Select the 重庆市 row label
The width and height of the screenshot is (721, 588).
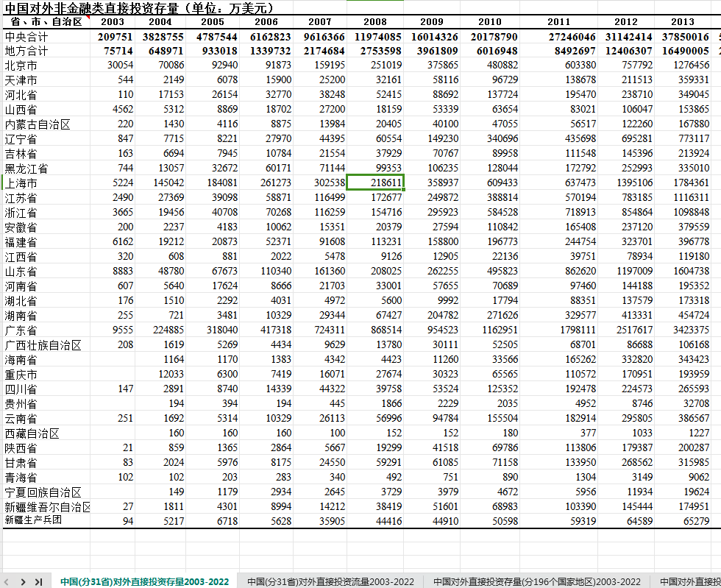(x=46, y=375)
